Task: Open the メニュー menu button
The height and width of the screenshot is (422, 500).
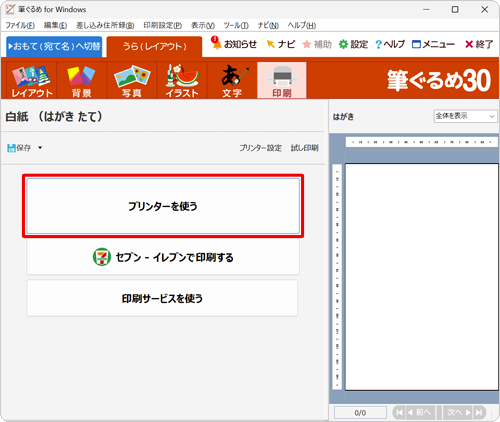Action: (x=433, y=44)
